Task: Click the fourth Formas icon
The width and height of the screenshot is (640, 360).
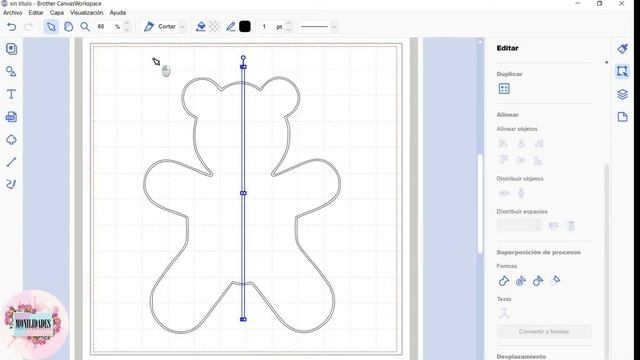Action: pyautogui.click(x=555, y=281)
